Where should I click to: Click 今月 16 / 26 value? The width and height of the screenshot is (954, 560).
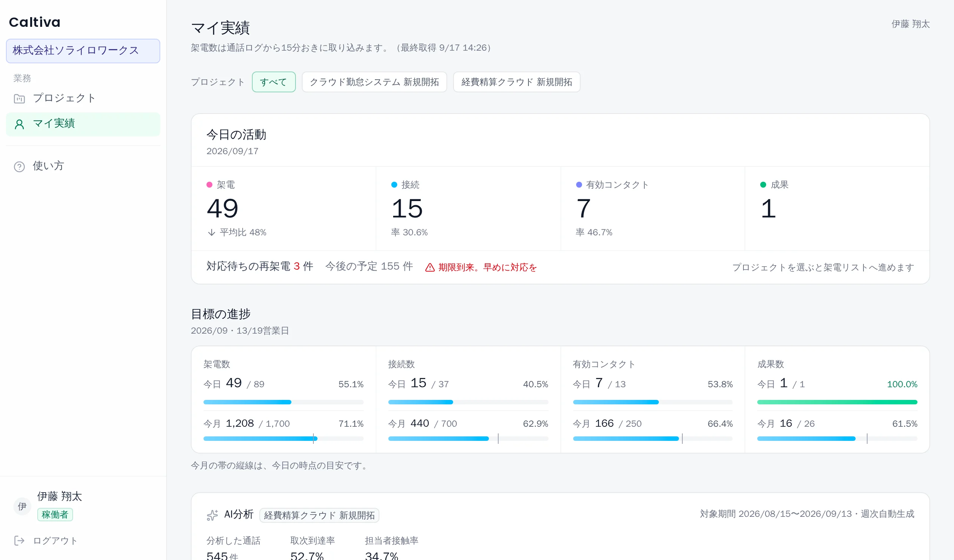pyautogui.click(x=786, y=423)
